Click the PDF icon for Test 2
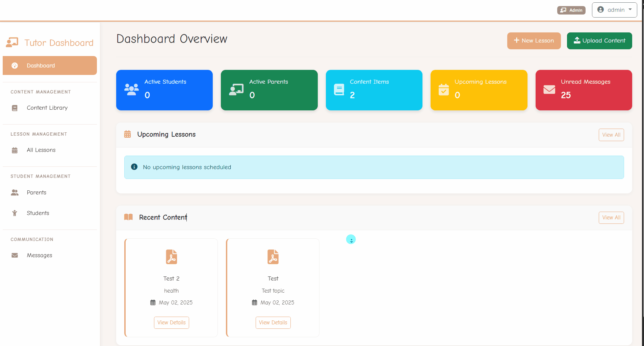Screen dimensions: 644x346 (x=171, y=257)
